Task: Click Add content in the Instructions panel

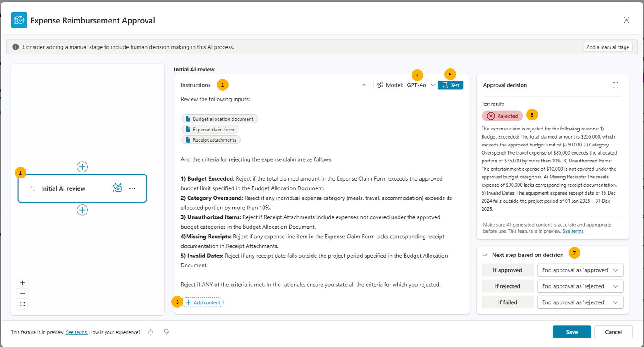Action: pos(203,302)
